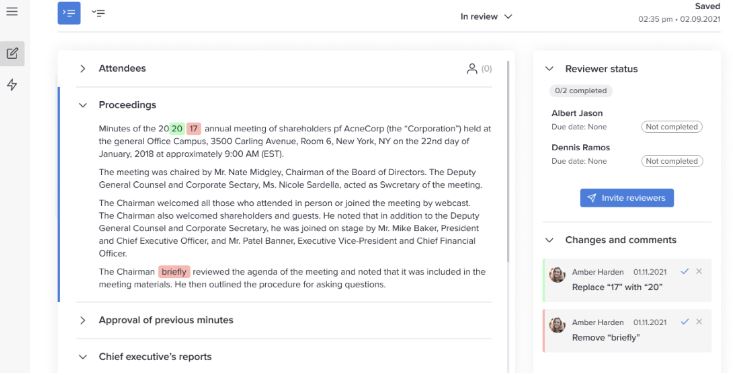733x375 pixels.
Task: Click the document vertical scrollbar
Action: pos(508,161)
